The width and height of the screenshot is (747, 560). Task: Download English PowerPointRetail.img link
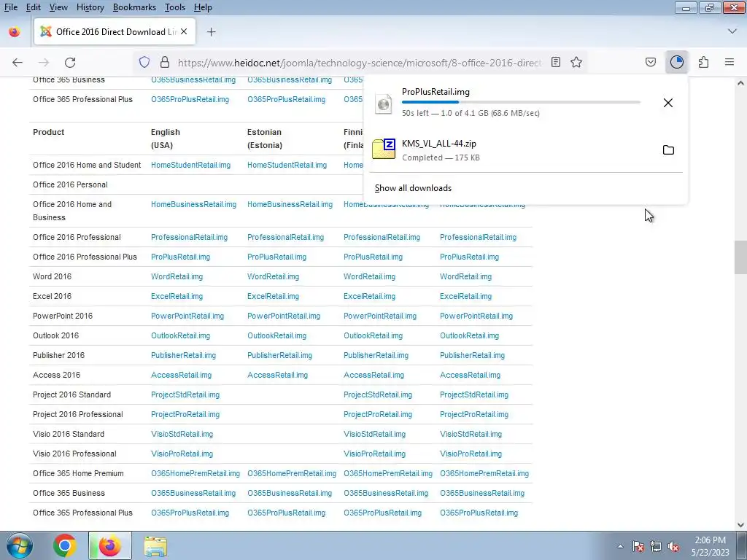point(187,316)
